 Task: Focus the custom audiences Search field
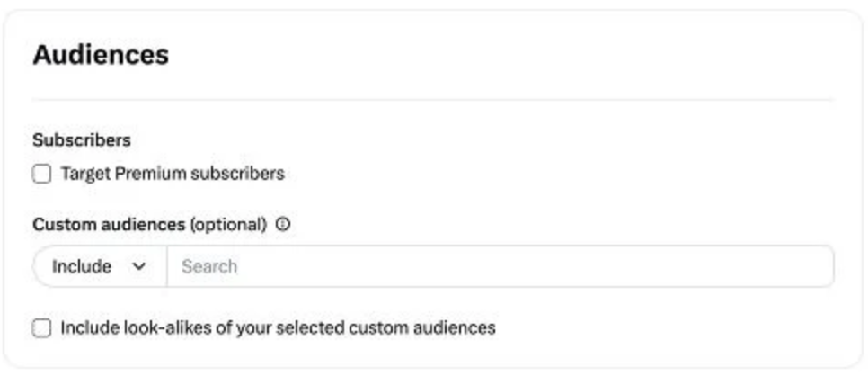[500, 266]
